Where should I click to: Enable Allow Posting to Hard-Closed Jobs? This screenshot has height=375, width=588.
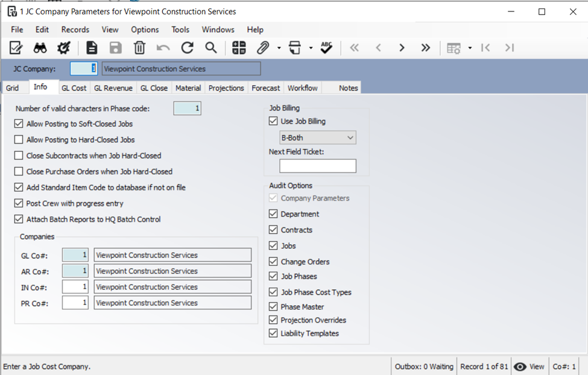click(18, 139)
